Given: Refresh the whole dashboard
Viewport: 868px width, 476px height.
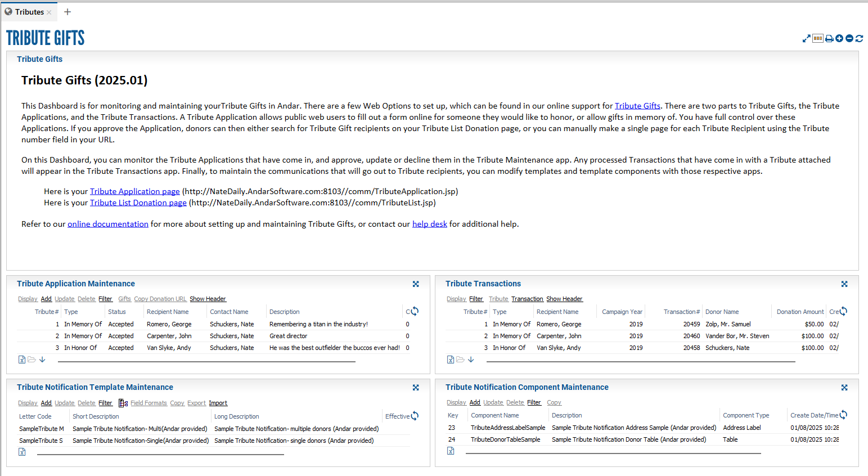Looking at the screenshot, I should click(859, 38).
